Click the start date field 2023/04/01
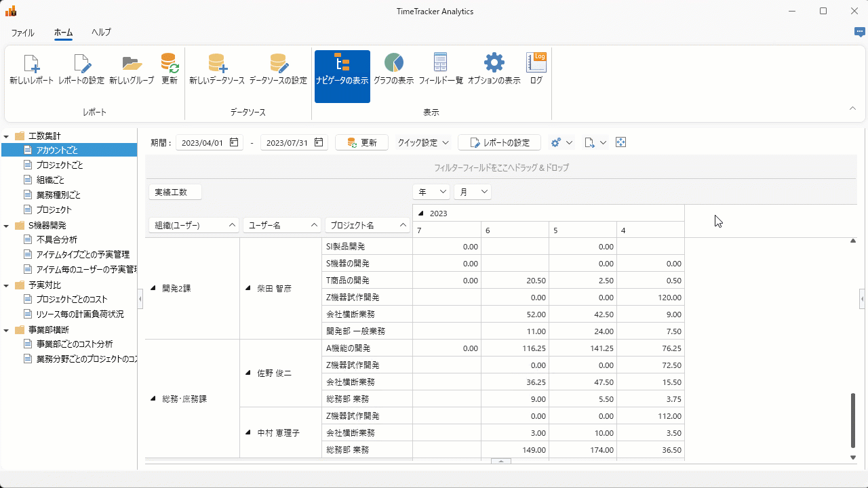 pyautogui.click(x=202, y=143)
